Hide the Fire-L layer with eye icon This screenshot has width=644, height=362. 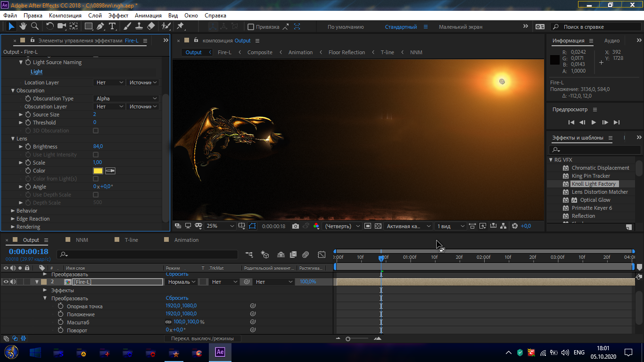click(6, 282)
